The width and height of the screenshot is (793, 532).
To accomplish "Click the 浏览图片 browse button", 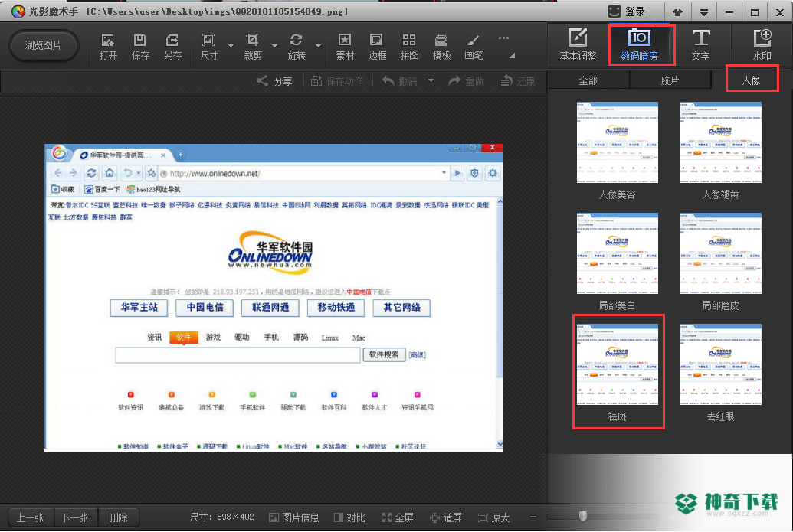I will coord(44,45).
